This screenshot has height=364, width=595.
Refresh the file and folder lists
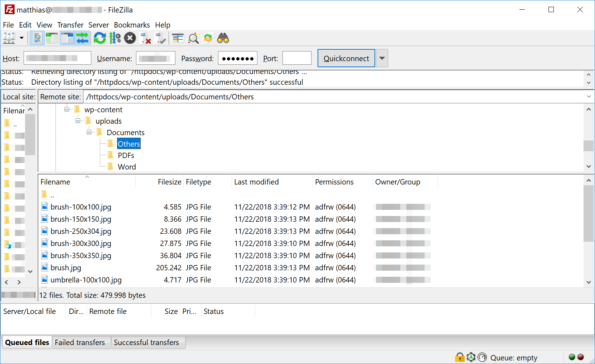coord(100,38)
